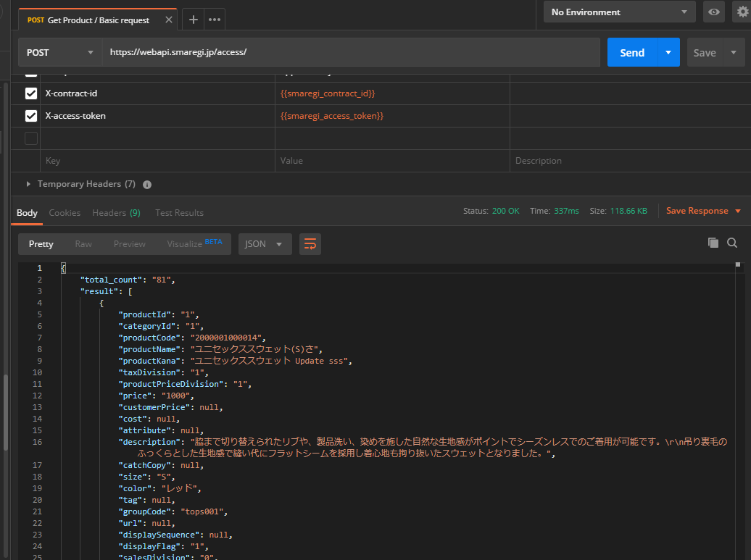
Task: Switch to the response Body tab
Action: [x=27, y=212]
